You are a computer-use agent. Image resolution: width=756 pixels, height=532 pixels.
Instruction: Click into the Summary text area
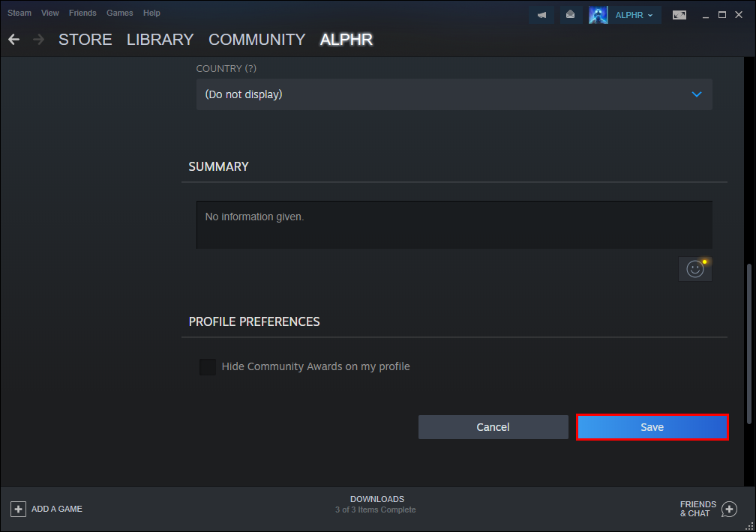[x=454, y=225]
